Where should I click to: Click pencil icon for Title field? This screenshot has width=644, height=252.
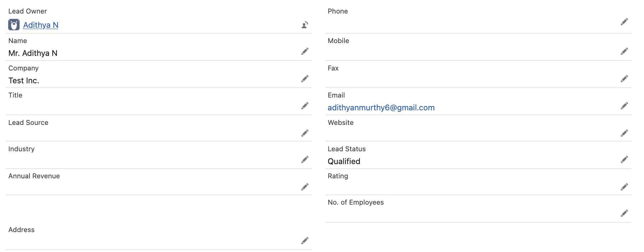pyautogui.click(x=305, y=106)
